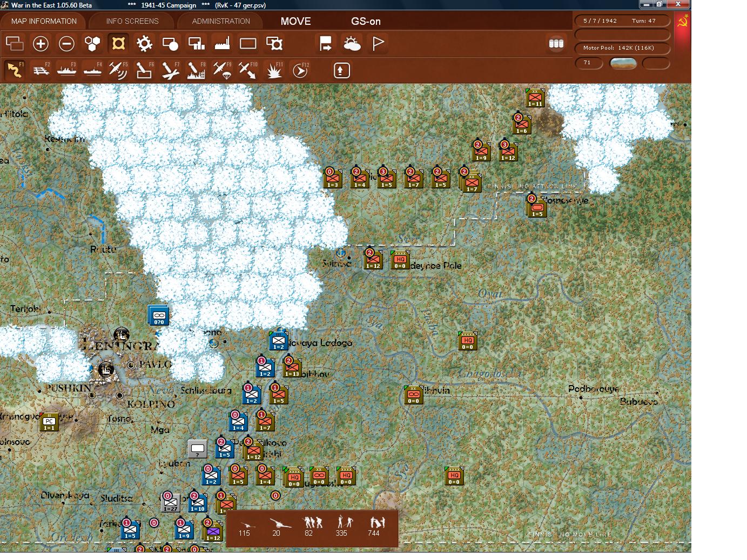The width and height of the screenshot is (747, 560).
Task: Select bomb unit mode (F6) icon
Action: [x=145, y=70]
